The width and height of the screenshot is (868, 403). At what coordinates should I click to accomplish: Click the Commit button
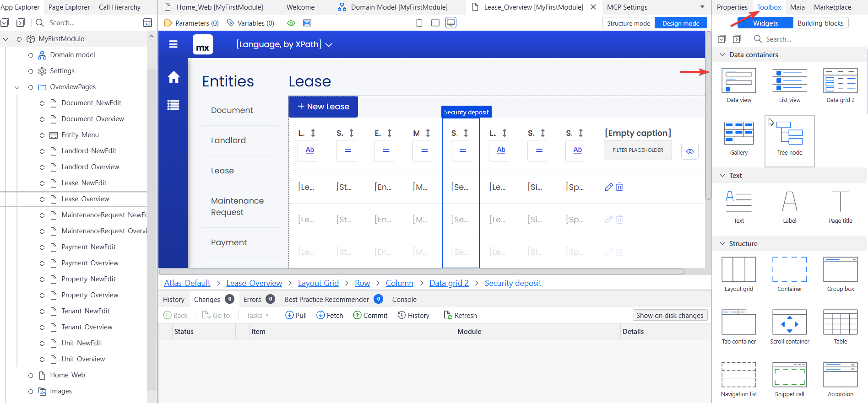tap(370, 315)
